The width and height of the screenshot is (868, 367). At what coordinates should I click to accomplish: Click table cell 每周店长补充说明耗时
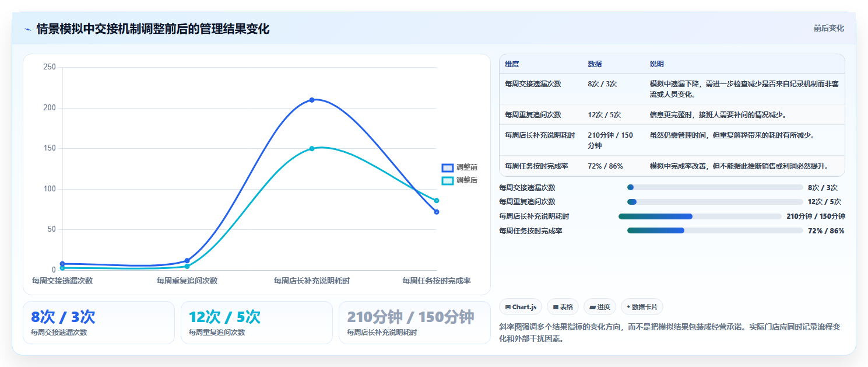click(540, 135)
